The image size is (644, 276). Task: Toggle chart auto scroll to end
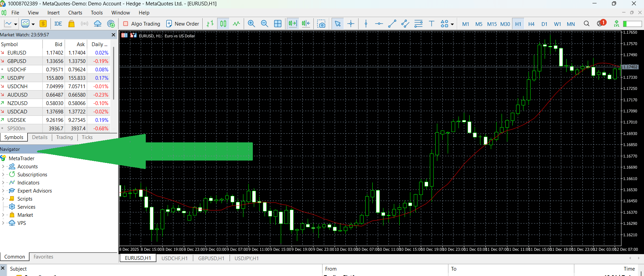293,24
